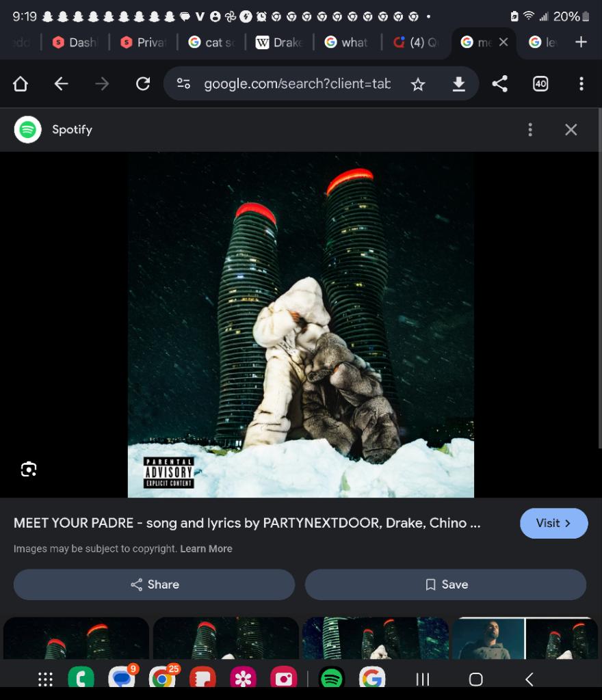Switch to the what tab
602x700 pixels.
(348, 42)
